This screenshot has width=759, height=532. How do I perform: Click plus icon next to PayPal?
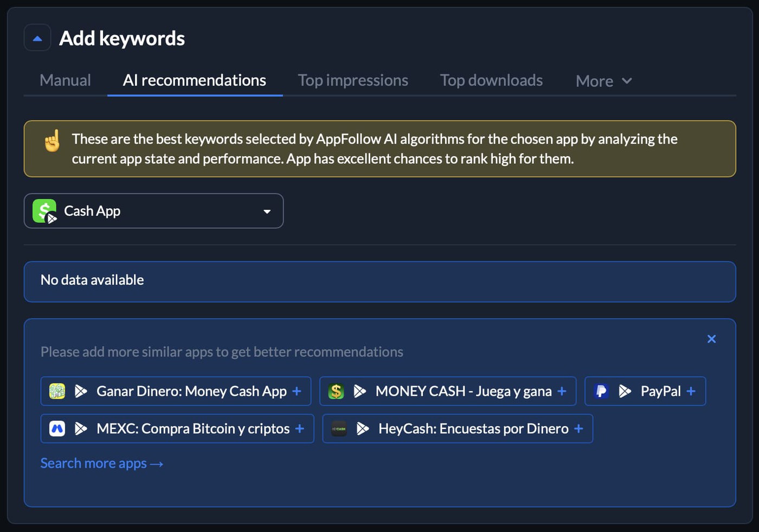click(x=691, y=391)
